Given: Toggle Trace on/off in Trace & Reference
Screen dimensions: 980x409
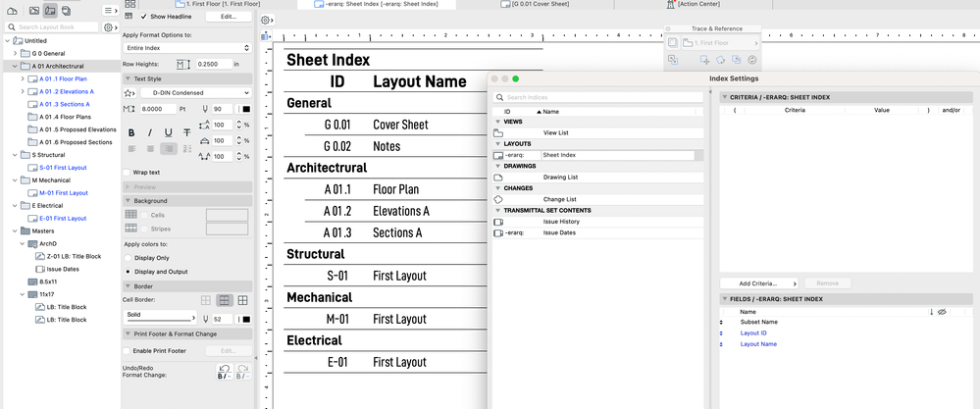Looking at the screenshot, I should pyautogui.click(x=673, y=43).
